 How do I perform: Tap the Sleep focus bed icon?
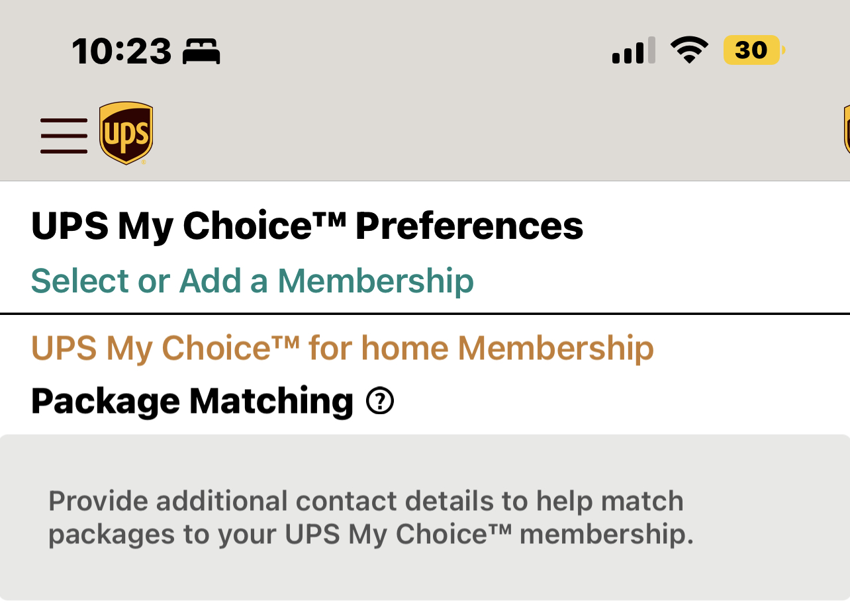[x=201, y=51]
